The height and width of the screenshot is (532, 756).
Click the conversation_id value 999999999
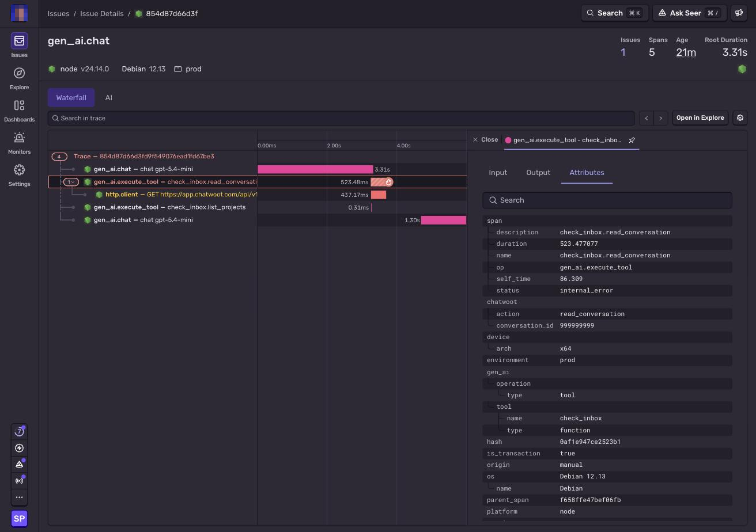tap(577, 325)
